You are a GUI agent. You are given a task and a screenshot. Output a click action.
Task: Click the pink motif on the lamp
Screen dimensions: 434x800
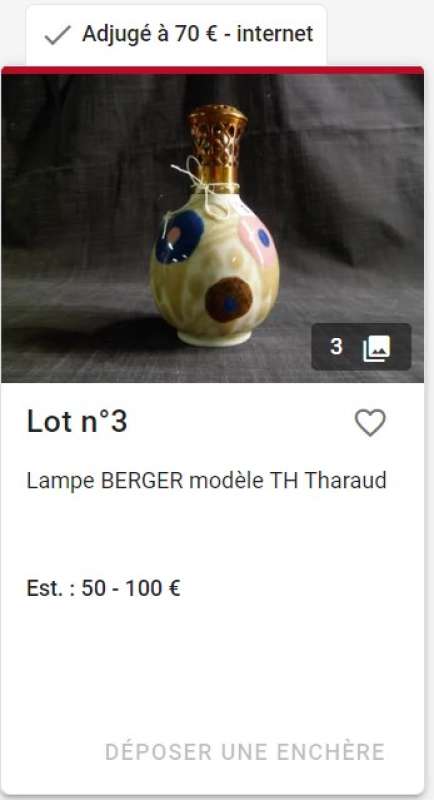point(259,240)
